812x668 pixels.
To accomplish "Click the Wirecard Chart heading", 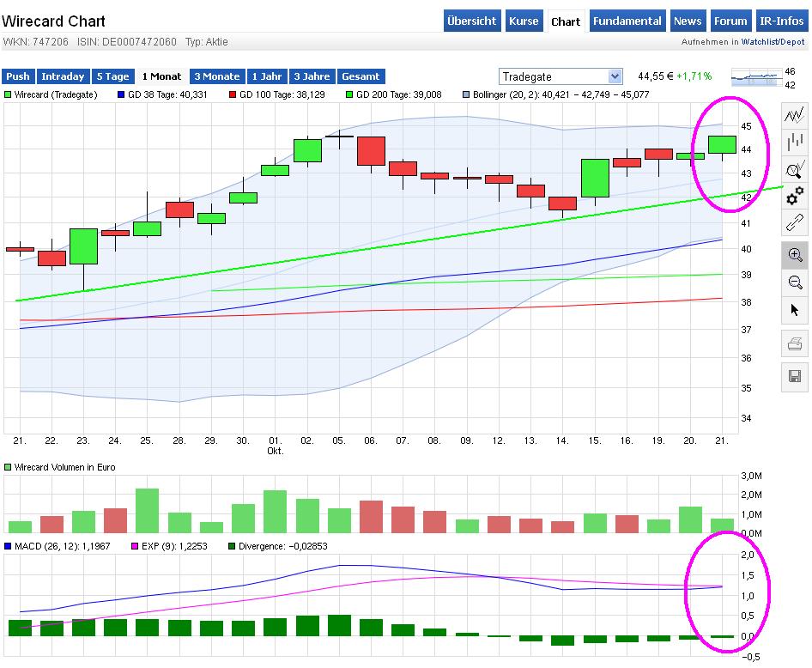I will pos(53,21).
